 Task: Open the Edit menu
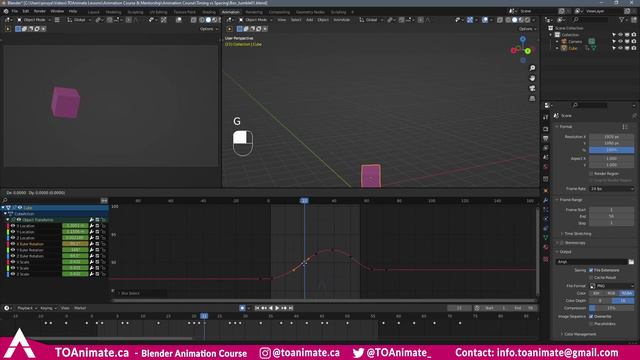(x=25, y=11)
